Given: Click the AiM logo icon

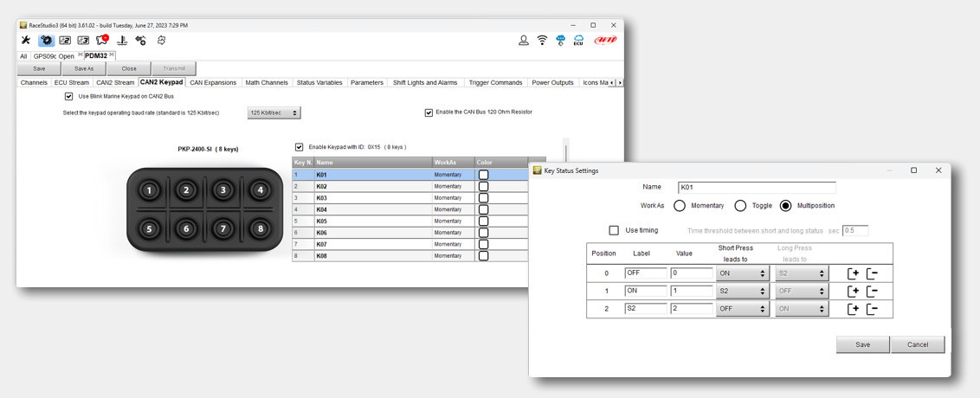Looking at the screenshot, I should [x=606, y=41].
